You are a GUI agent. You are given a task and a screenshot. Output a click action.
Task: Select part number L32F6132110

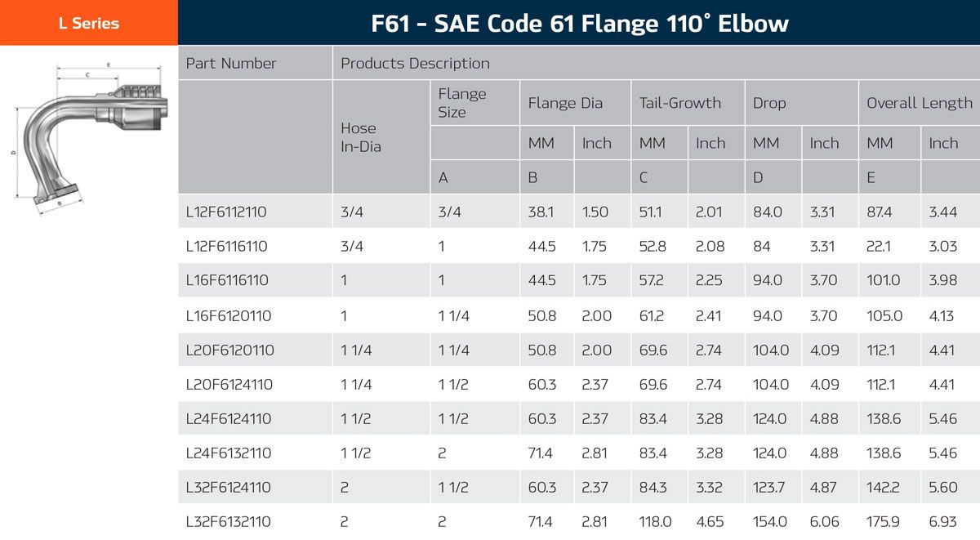(228, 521)
